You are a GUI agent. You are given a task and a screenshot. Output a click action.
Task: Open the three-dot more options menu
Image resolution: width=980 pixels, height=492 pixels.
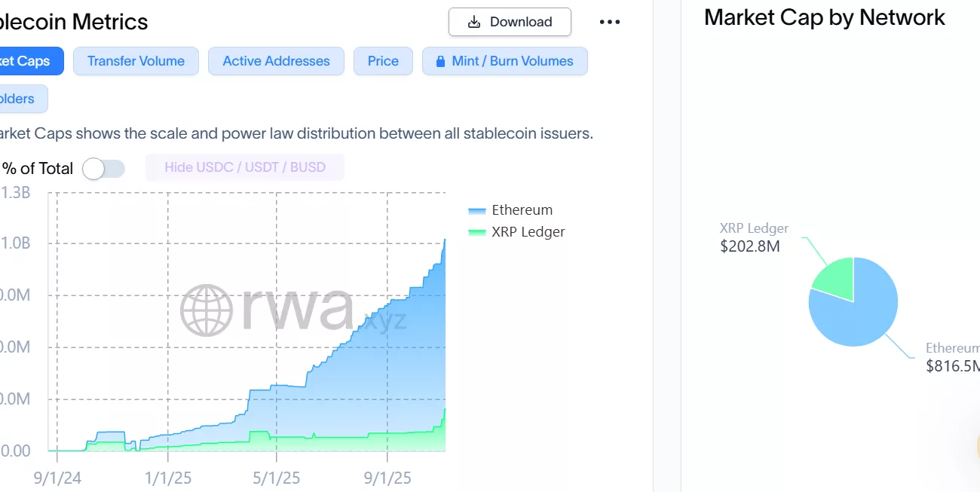[609, 23]
